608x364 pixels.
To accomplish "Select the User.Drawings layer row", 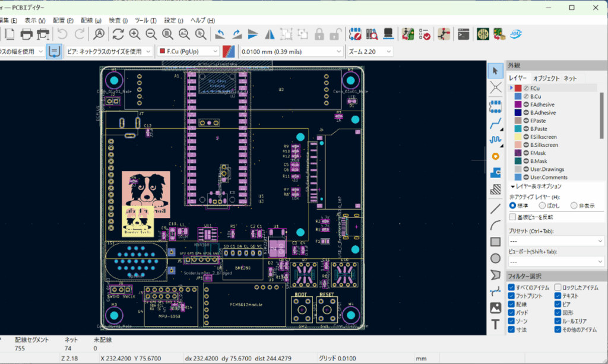I will [x=548, y=169].
